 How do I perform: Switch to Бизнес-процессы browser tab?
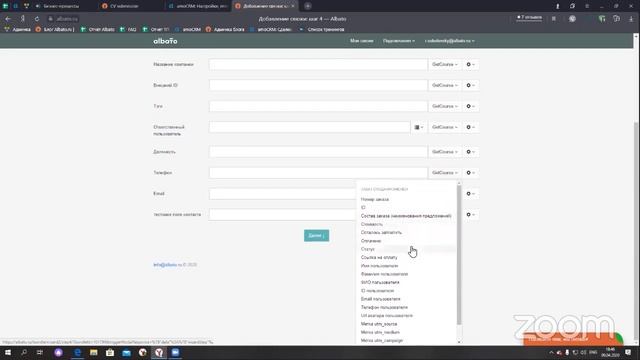click(61, 6)
